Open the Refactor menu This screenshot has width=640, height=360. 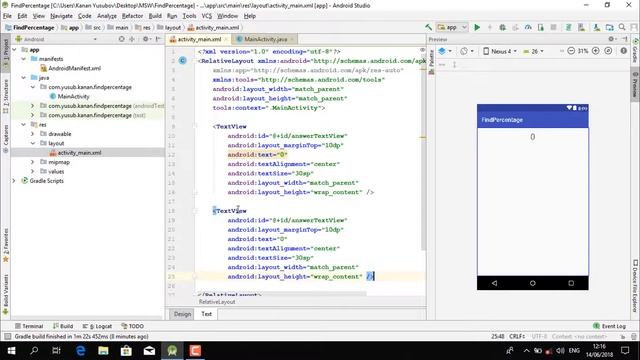[x=132, y=16]
